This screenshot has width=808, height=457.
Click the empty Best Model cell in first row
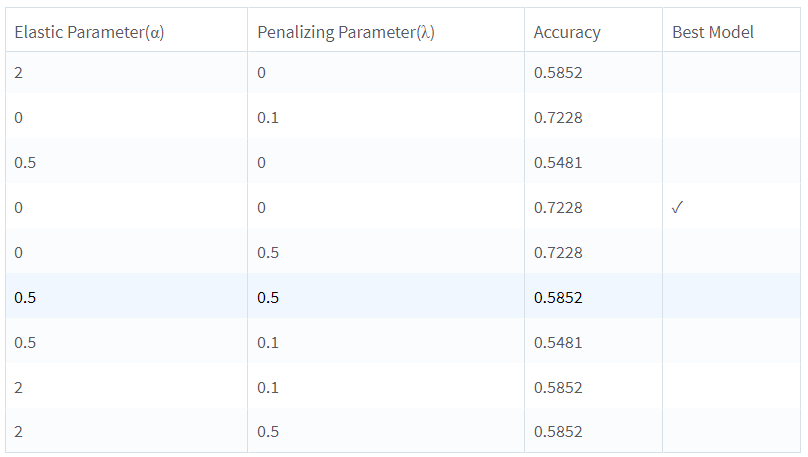pos(731,73)
